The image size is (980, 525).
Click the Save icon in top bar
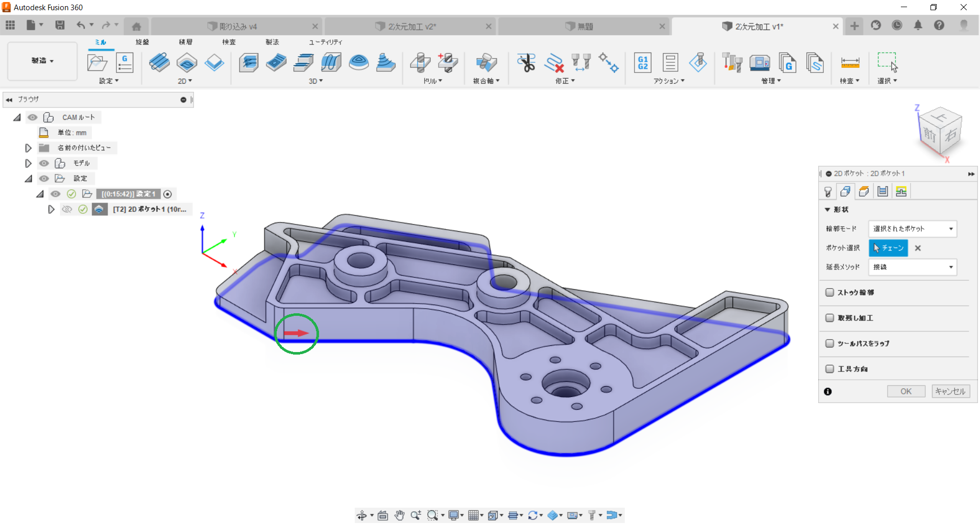[x=60, y=25]
